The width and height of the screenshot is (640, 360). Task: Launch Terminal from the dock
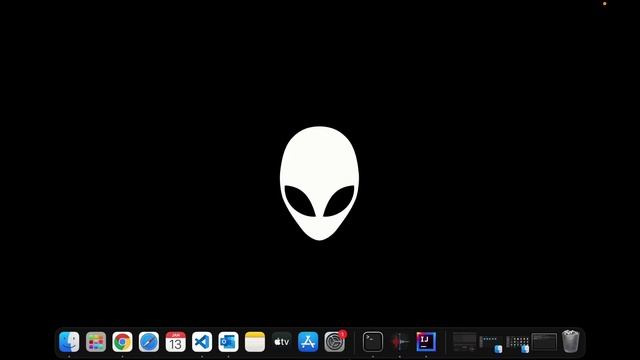pyautogui.click(x=373, y=342)
